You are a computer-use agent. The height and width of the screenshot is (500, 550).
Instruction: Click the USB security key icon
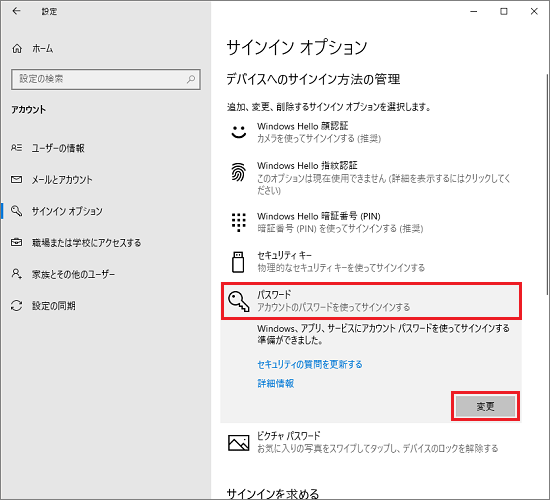click(x=238, y=262)
